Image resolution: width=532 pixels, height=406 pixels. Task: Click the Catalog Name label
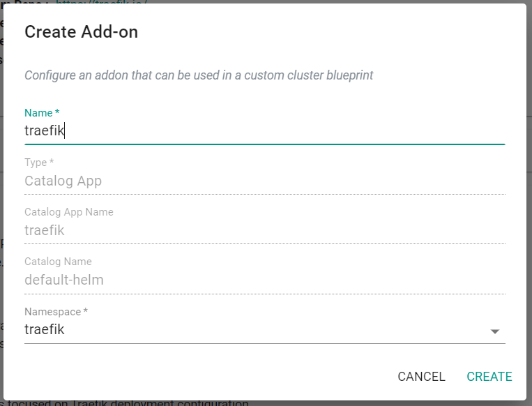pyautogui.click(x=58, y=262)
